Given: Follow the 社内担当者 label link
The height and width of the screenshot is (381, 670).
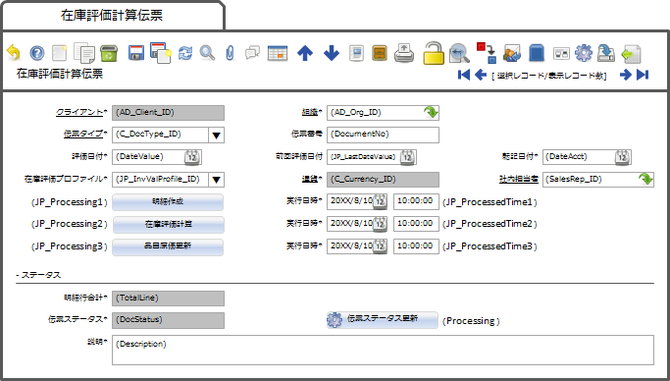Looking at the screenshot, I should (518, 179).
